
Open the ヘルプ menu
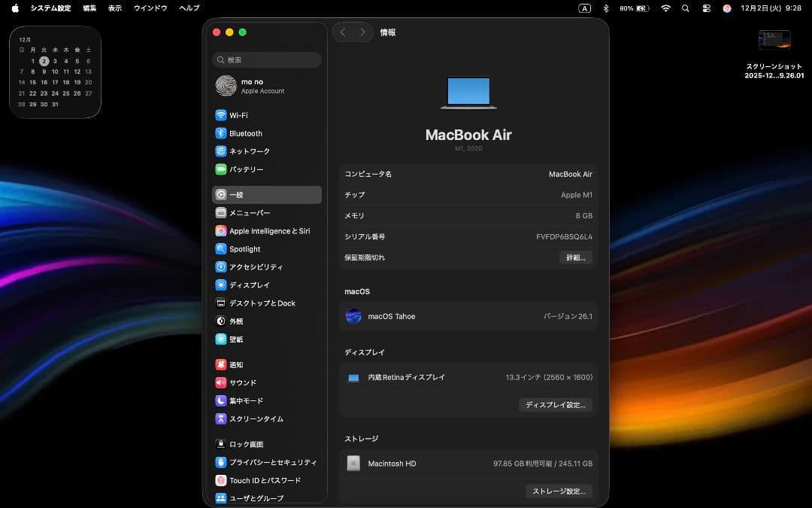tap(187, 8)
